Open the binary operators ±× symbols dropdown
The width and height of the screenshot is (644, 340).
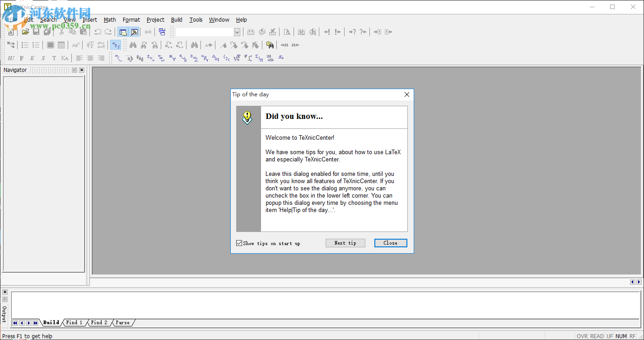point(151,58)
